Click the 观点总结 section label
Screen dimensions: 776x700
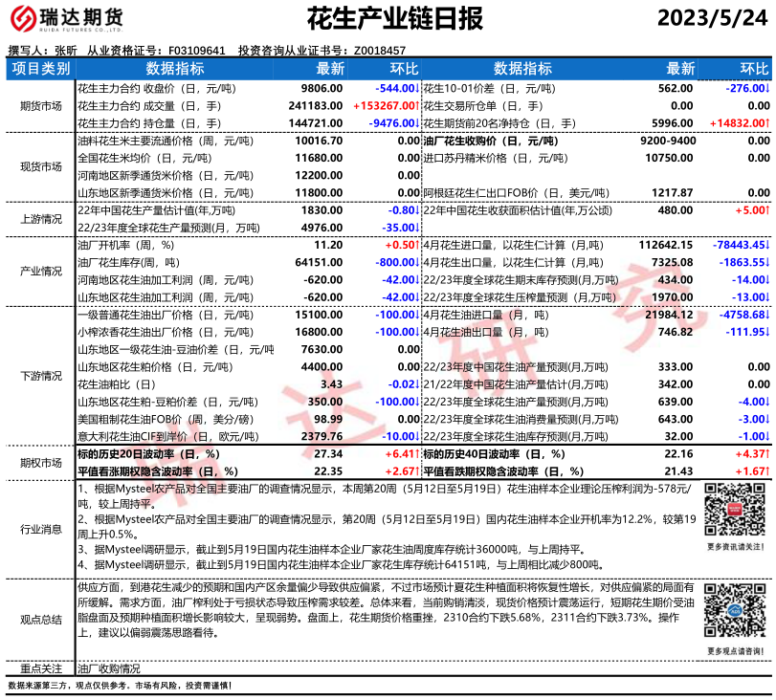40,619
